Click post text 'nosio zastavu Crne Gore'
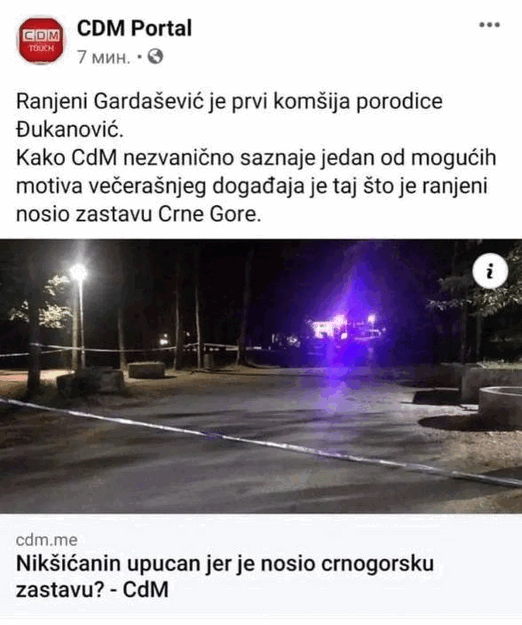This screenshot has width=522, height=625. [139, 215]
